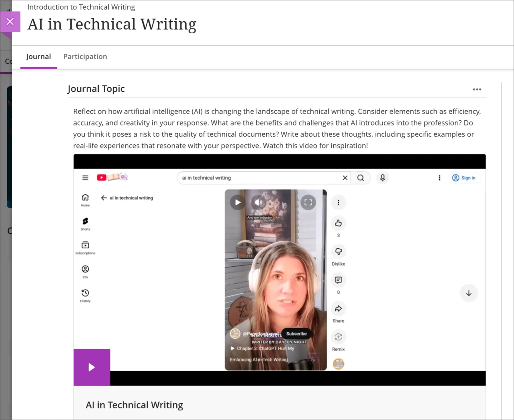
Task: Switch to the Participation tab
Action: (85, 57)
